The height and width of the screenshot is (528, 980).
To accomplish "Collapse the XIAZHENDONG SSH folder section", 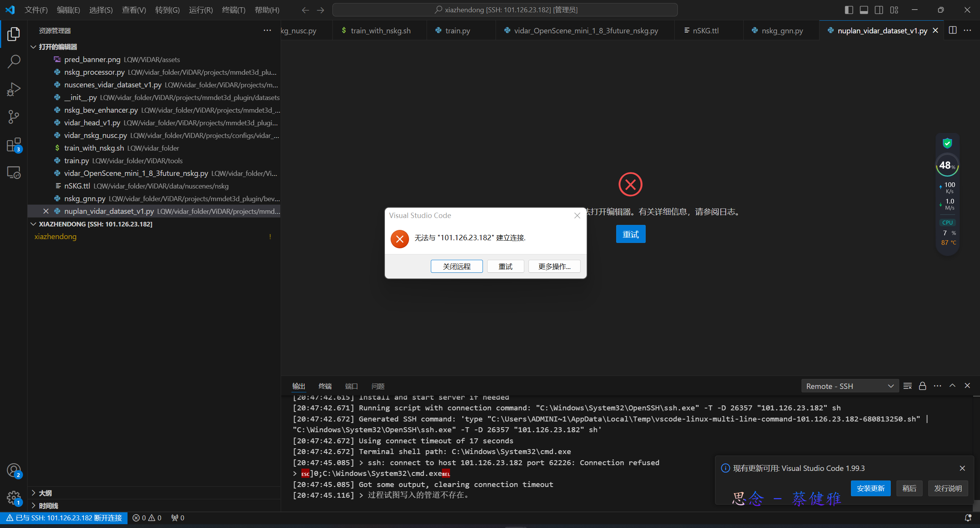I will pyautogui.click(x=33, y=224).
